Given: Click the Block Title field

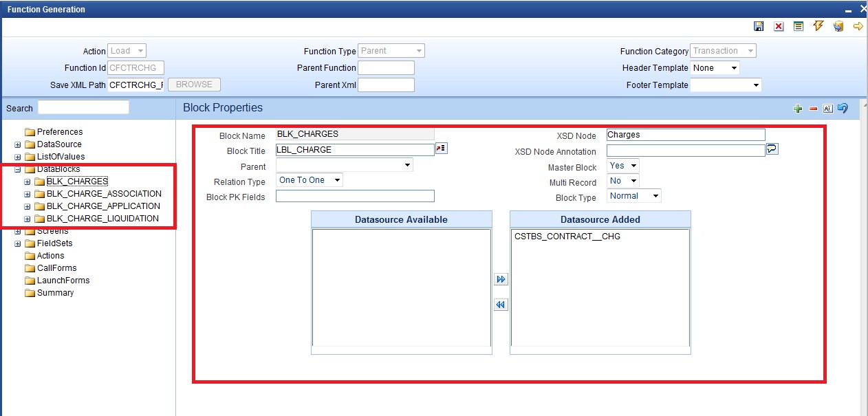Looking at the screenshot, I should coord(355,150).
